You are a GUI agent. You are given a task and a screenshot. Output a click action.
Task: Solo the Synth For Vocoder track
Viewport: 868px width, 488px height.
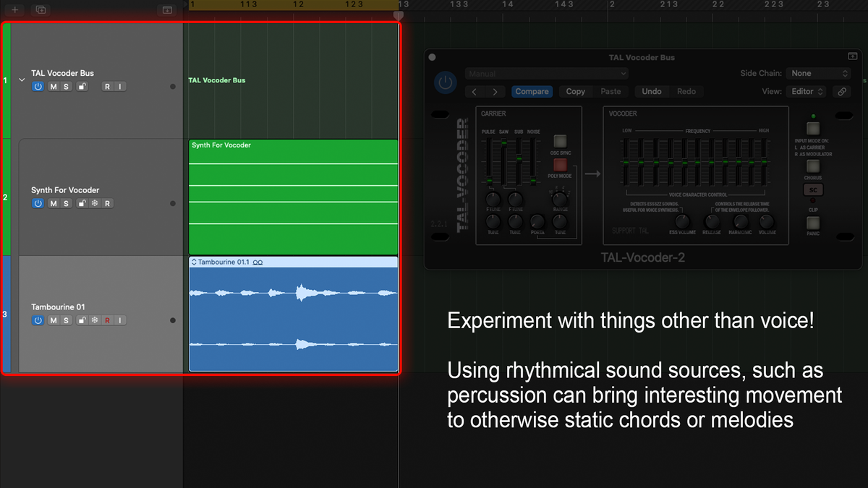[x=66, y=203]
